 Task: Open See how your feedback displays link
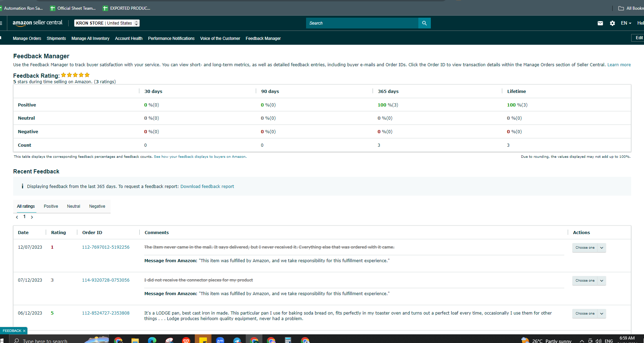[200, 157]
